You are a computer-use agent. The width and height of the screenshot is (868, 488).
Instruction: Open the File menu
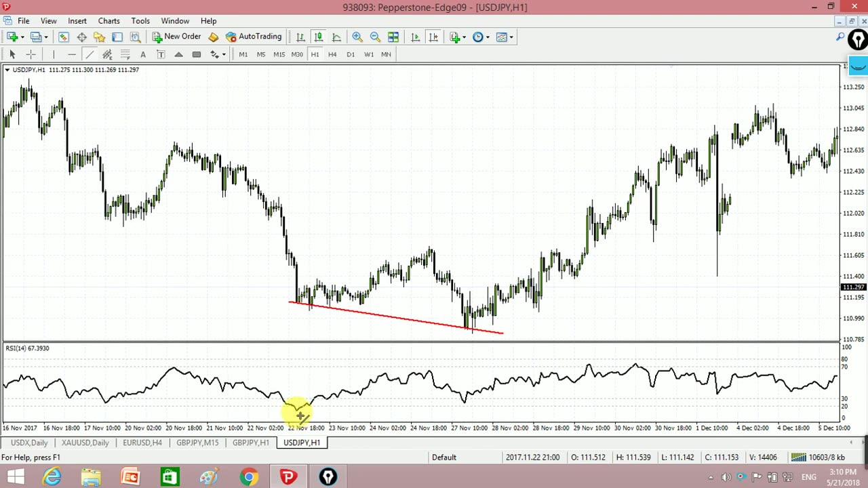coord(23,21)
